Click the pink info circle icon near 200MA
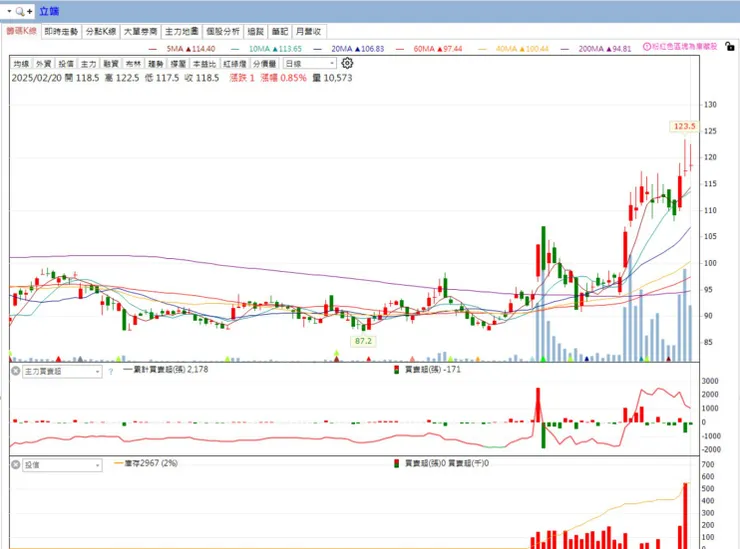Image resolution: width=740 pixels, height=549 pixels. pyautogui.click(x=647, y=46)
